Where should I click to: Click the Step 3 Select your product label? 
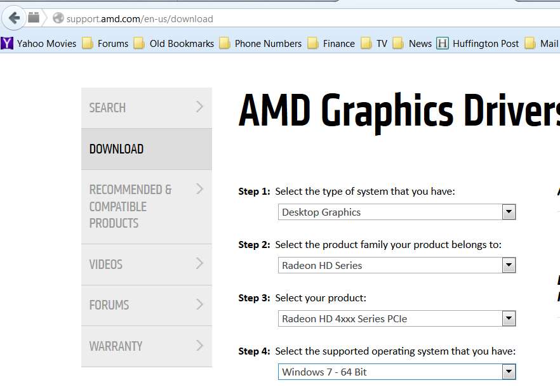[302, 298]
